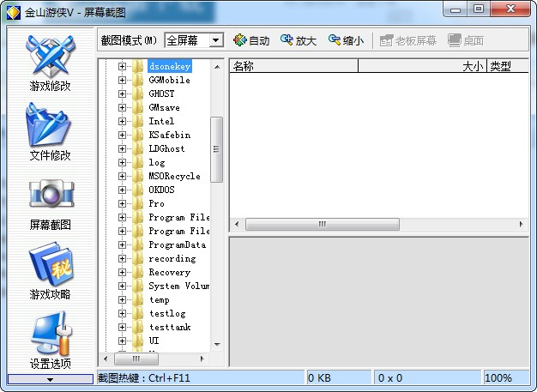Click the file list horizontal scrollbar thumb
The image size is (537, 392).
(323, 224)
